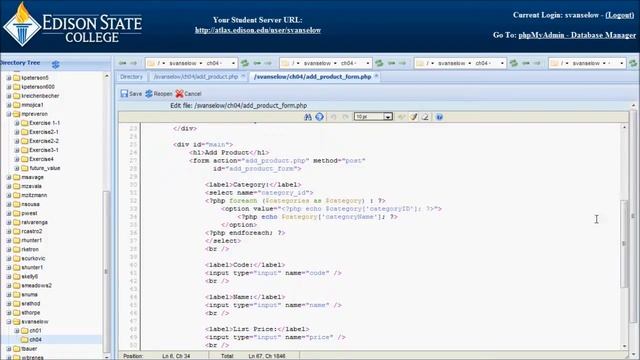Click the folder icon in the fourth path bar
The width and height of the screenshot is (640, 360).
point(554,63)
